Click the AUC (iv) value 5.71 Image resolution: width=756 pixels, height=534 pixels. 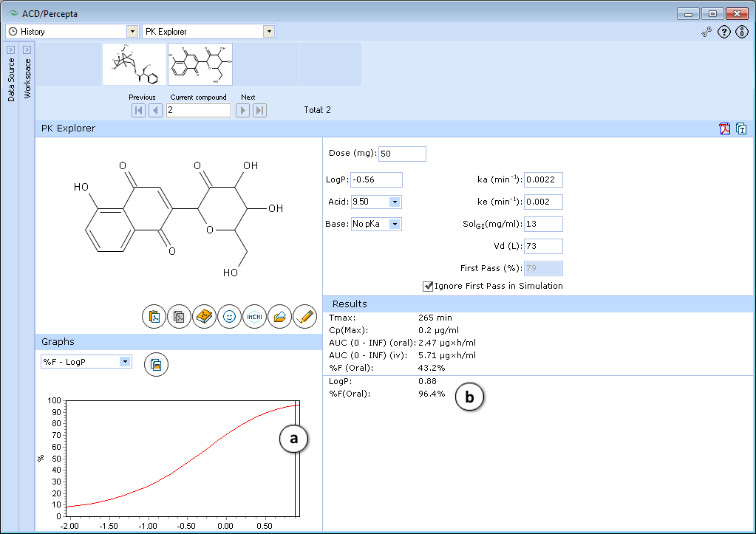pos(447,355)
